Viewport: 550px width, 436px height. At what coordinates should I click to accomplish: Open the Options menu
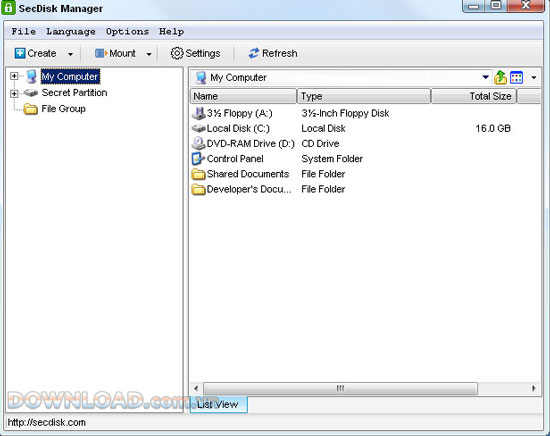127,32
